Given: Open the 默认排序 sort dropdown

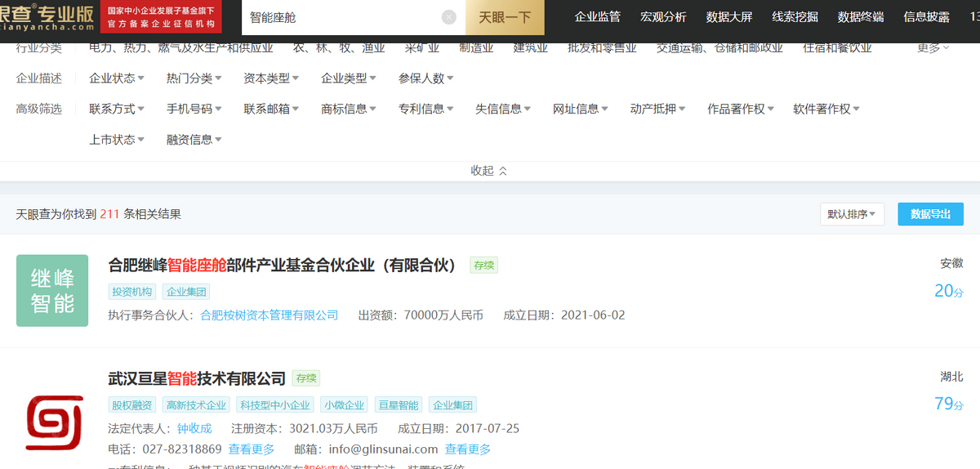Looking at the screenshot, I should (x=852, y=214).
